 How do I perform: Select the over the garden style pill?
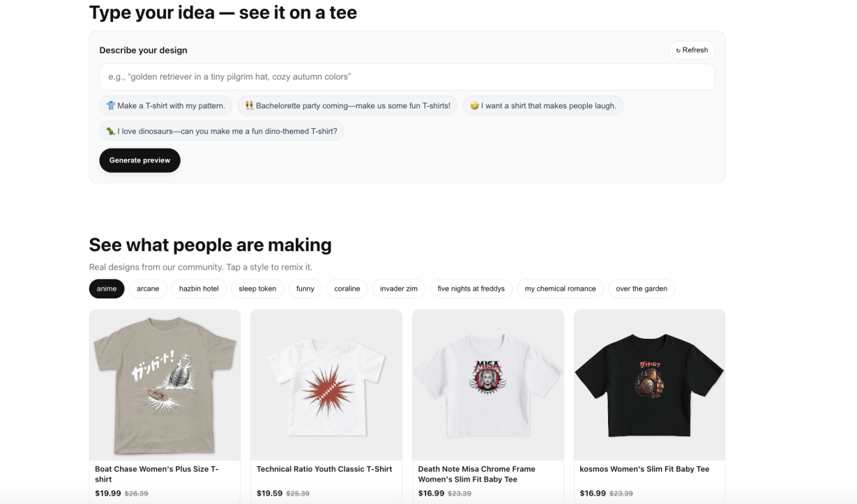coord(641,288)
